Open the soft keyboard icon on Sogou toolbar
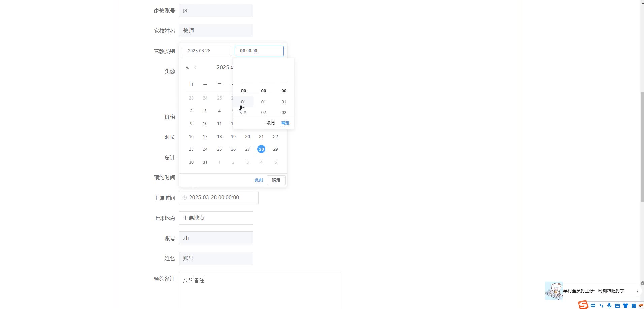Viewport: 644px width, 309px height. [617, 305]
